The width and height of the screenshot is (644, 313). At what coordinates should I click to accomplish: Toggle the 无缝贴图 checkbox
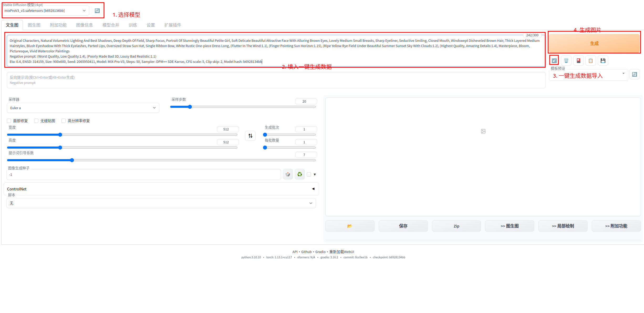click(37, 121)
